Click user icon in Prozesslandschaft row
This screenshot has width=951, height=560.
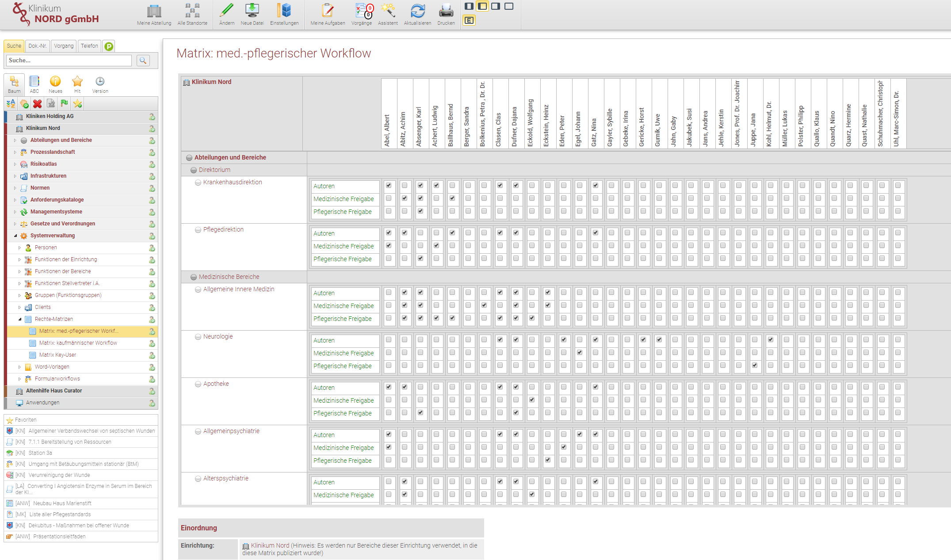(x=152, y=152)
